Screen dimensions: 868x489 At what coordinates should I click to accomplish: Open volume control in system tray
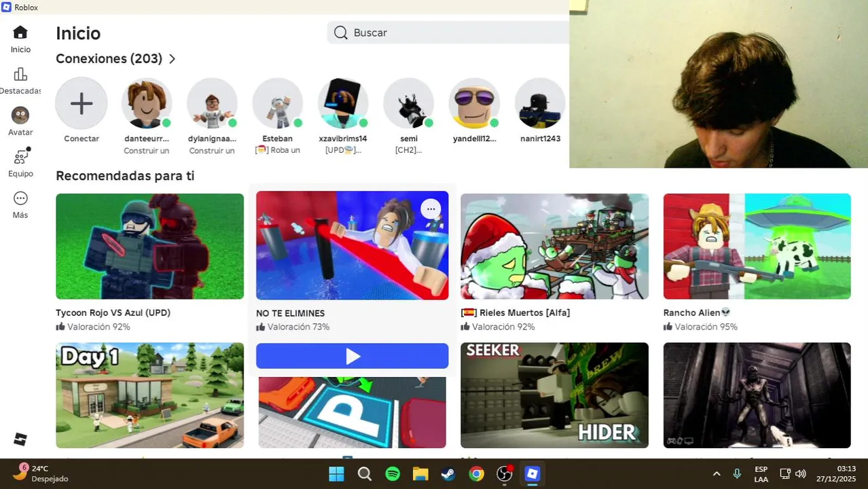click(x=801, y=473)
